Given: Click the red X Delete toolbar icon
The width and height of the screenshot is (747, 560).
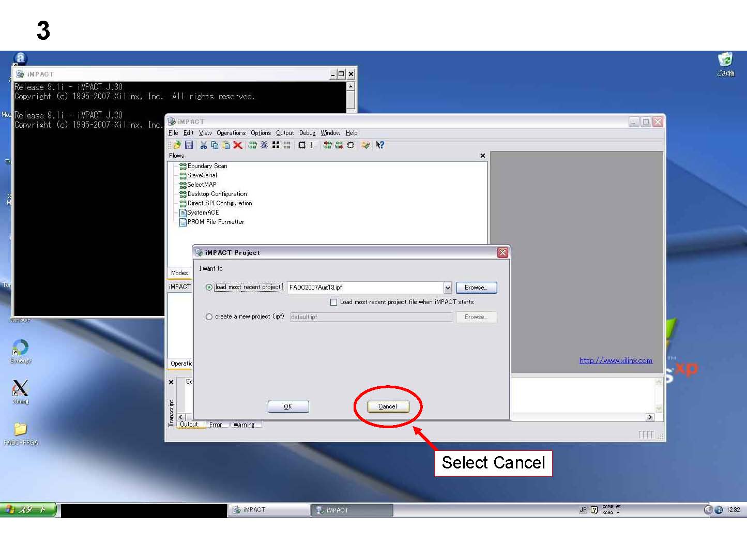Looking at the screenshot, I should [x=238, y=145].
